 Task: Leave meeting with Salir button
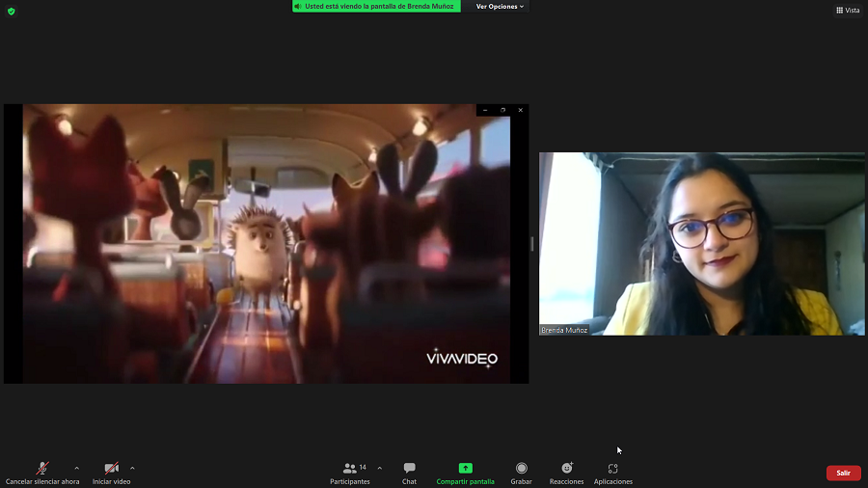tap(843, 474)
